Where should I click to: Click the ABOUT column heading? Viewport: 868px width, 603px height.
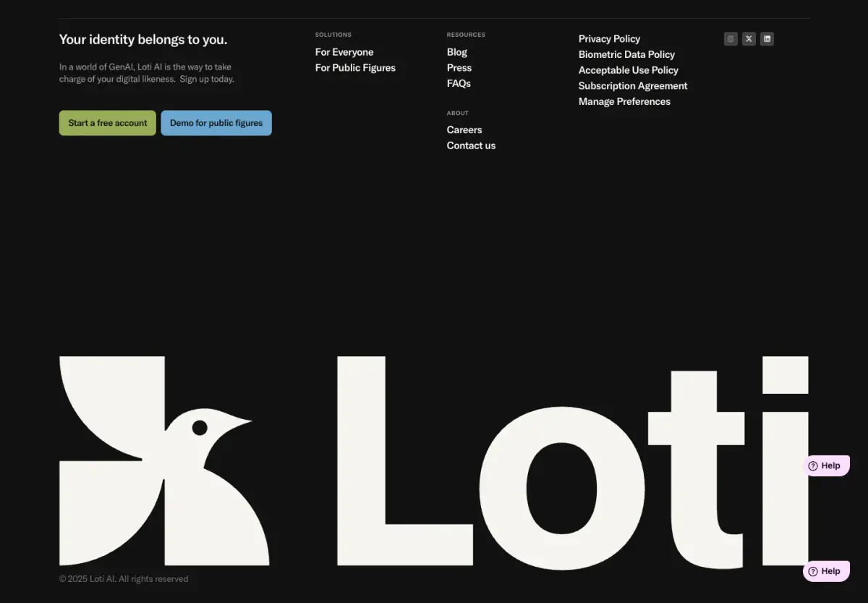point(458,113)
